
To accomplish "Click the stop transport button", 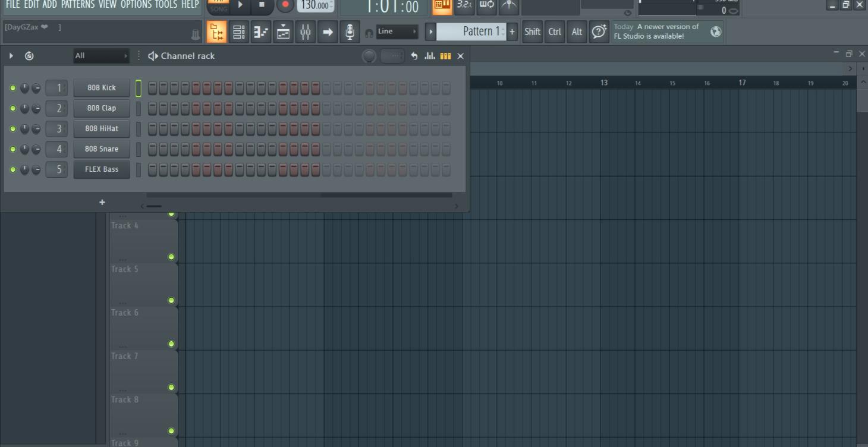I will click(x=262, y=5).
